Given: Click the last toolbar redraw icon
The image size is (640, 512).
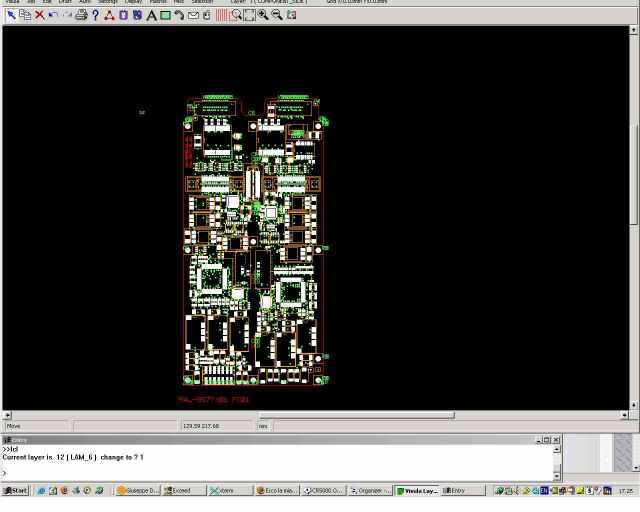Looking at the screenshot, I should click(291, 15).
